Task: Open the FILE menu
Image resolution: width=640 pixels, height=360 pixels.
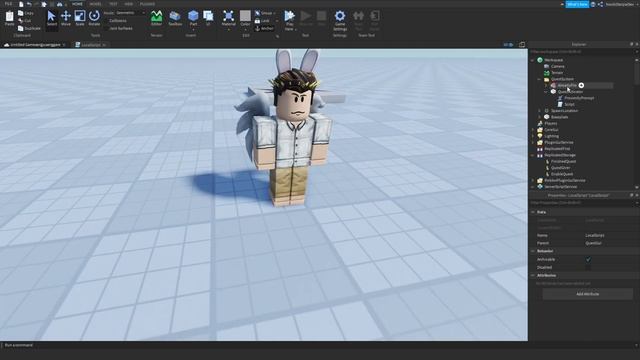Action: tap(9, 4)
